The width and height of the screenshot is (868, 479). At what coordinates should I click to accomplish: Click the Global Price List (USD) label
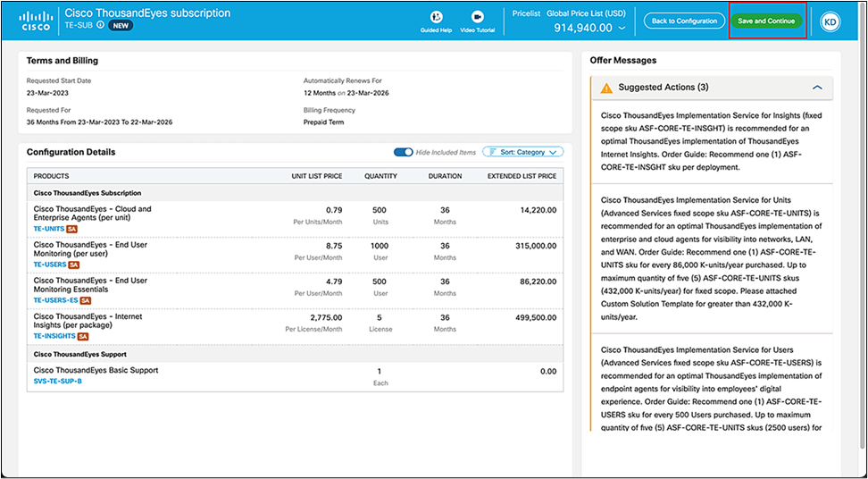588,13
